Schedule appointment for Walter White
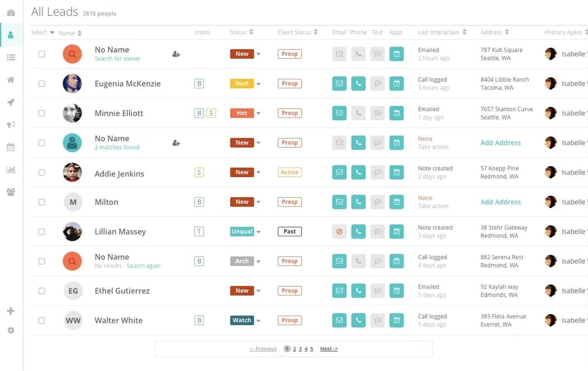This screenshot has height=371, width=588. point(396,320)
